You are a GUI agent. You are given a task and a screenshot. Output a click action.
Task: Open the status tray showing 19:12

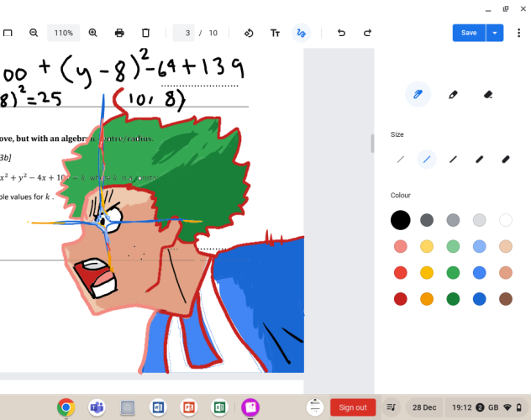(487, 407)
